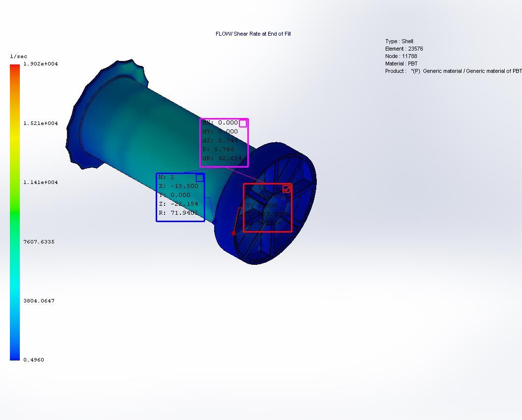Select the legend value 1.521e+004

pos(41,123)
